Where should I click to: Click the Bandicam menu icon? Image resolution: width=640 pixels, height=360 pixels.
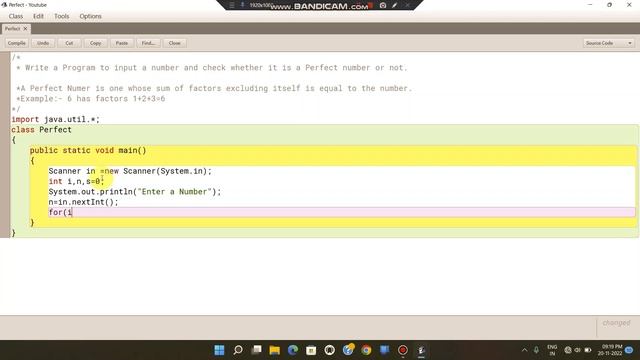(x=232, y=5)
